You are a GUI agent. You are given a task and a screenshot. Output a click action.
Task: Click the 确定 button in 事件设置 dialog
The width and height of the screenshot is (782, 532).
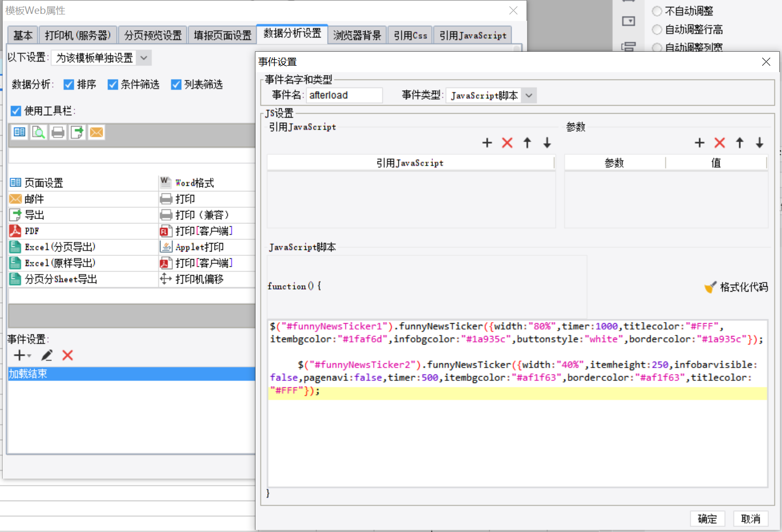707,519
